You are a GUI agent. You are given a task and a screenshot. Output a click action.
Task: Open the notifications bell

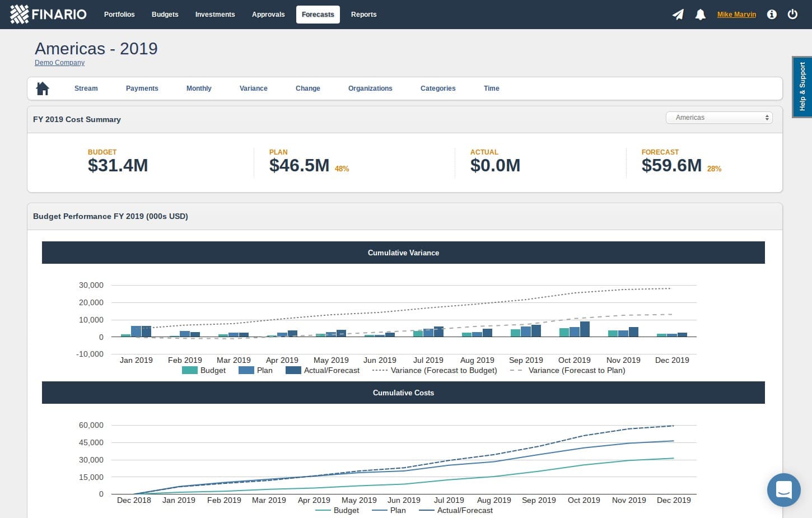click(x=700, y=15)
